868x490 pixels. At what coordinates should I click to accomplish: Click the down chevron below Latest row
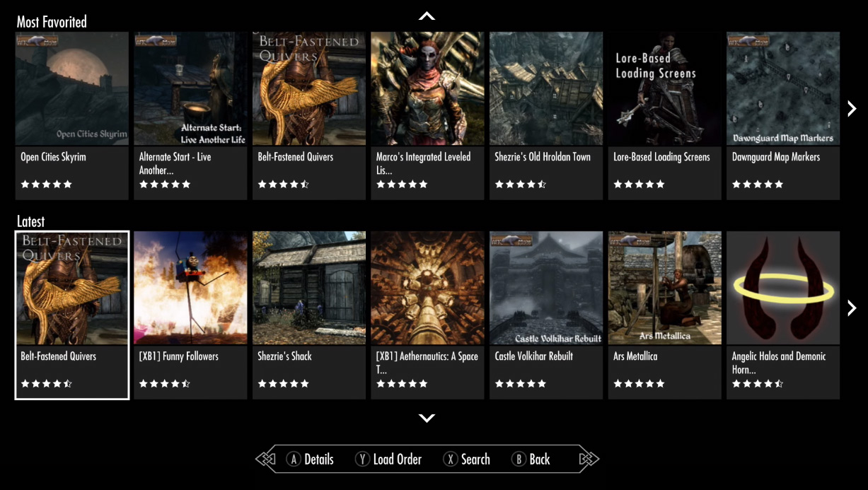[427, 418]
